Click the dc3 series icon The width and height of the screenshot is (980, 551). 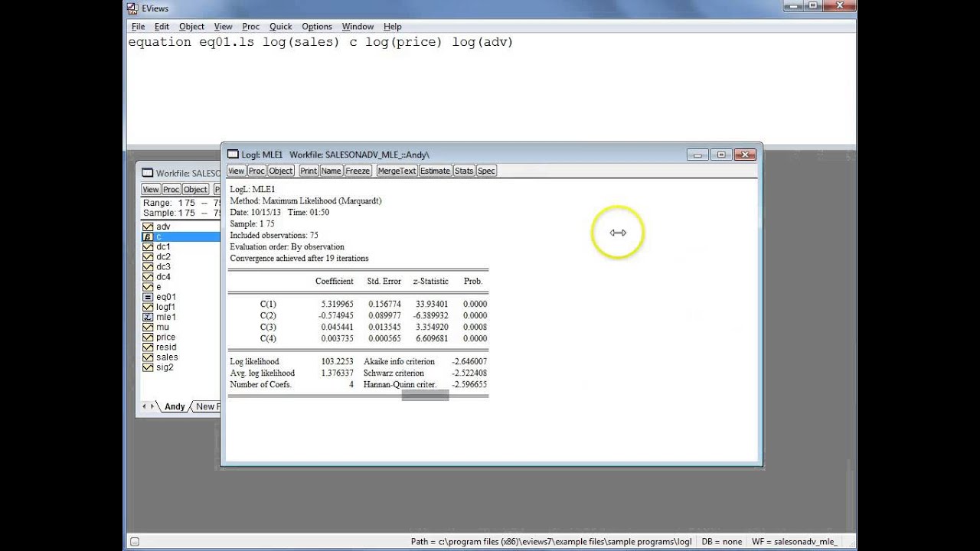click(x=148, y=267)
